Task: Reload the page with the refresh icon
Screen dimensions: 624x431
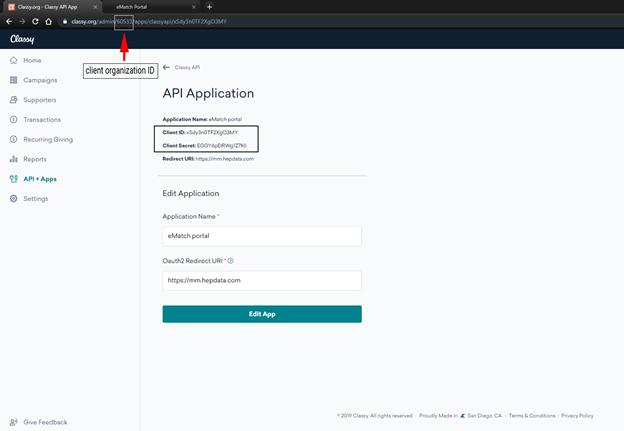Action: pos(35,21)
